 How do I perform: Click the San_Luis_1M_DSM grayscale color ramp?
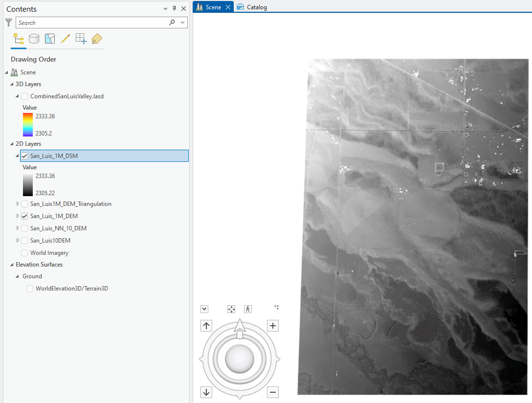[x=28, y=184]
